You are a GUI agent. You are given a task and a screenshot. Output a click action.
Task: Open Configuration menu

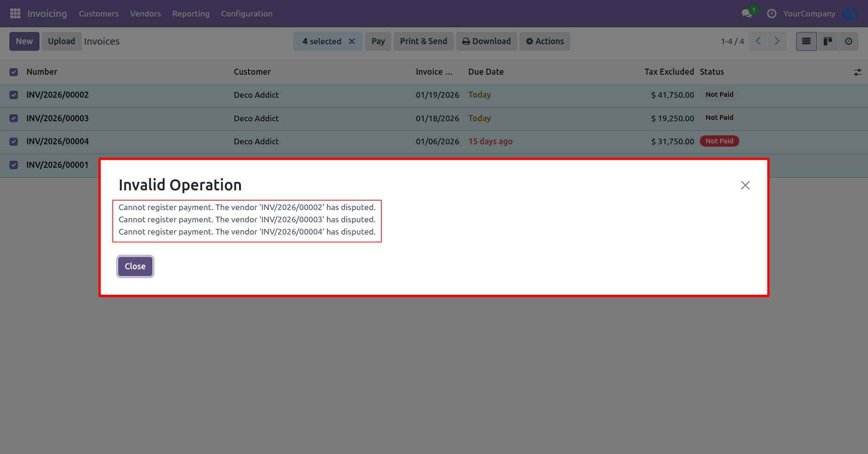247,14
